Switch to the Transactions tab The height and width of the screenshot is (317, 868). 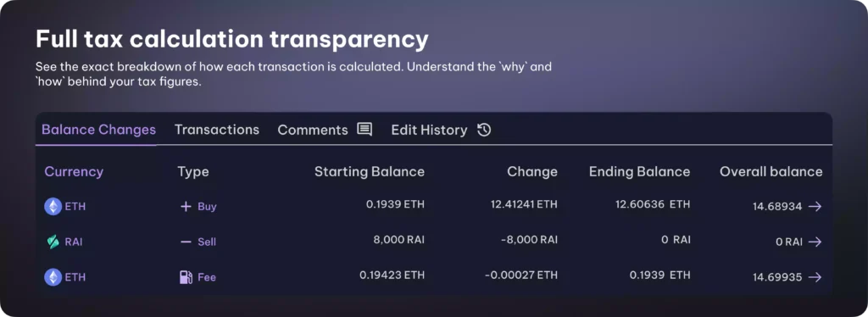coord(217,130)
